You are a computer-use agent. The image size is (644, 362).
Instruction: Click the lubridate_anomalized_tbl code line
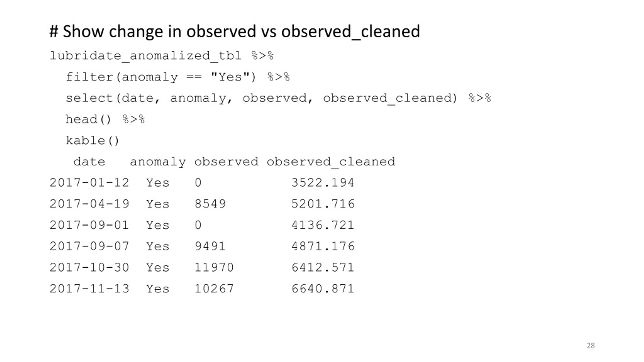162,56
